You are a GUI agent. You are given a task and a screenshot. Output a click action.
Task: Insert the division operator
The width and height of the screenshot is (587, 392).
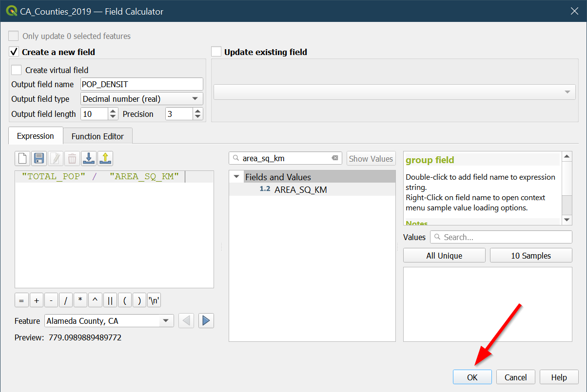click(66, 300)
